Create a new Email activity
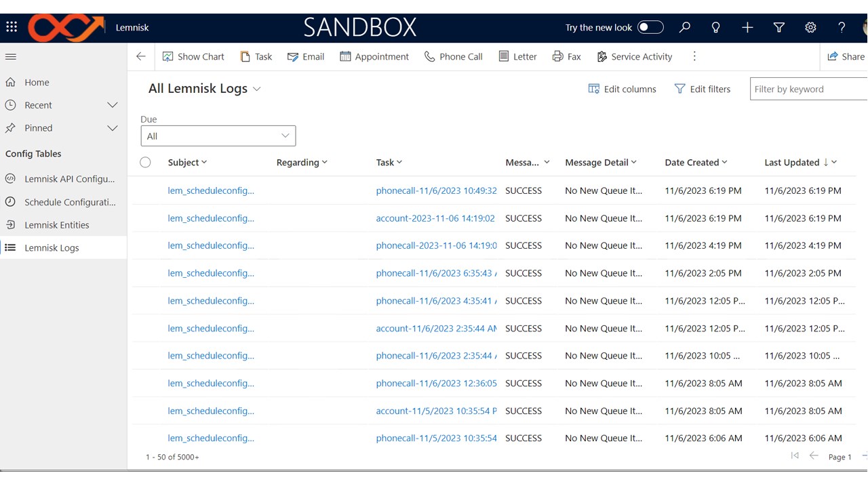Screen dimensions: 868x488 point(306,57)
